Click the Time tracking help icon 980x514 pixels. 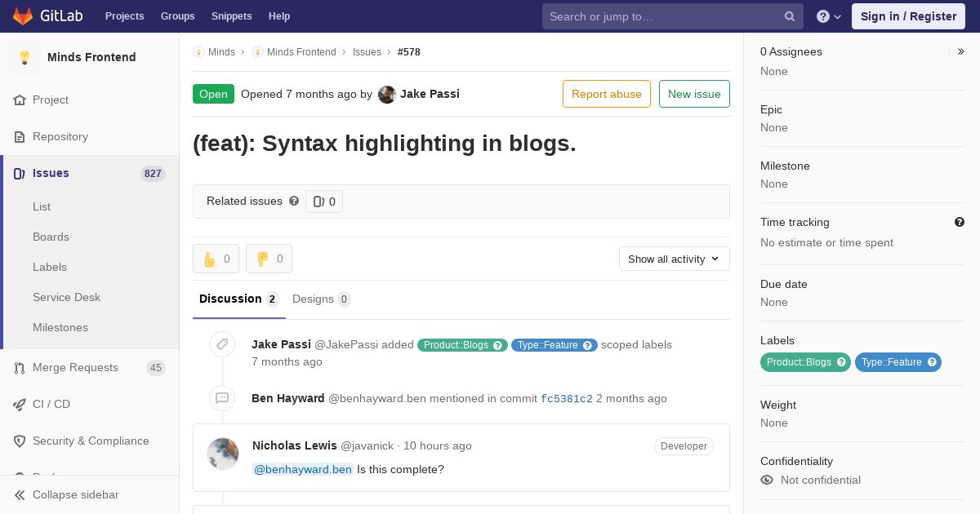[x=960, y=222]
